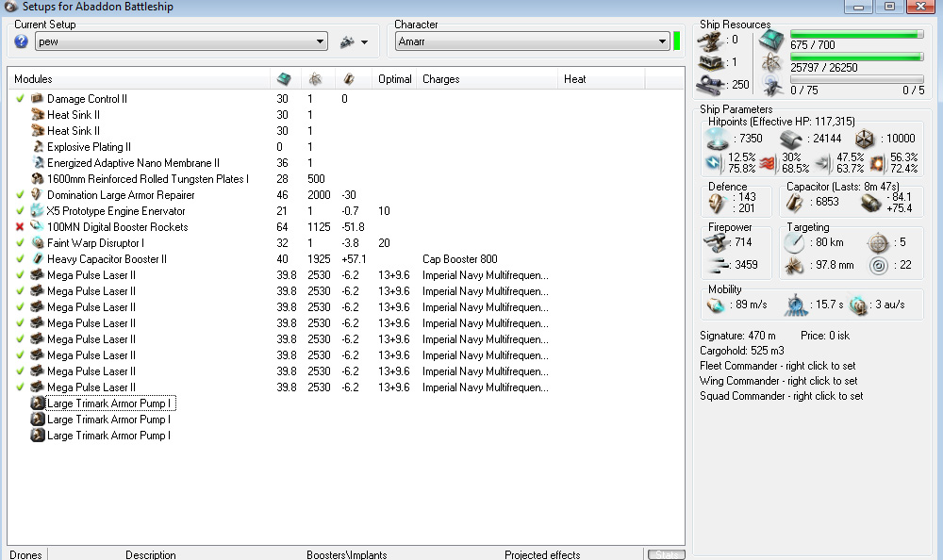Toggle checkmark for Heavy Capacitor Booster II
This screenshot has width=943, height=560.
[20, 258]
